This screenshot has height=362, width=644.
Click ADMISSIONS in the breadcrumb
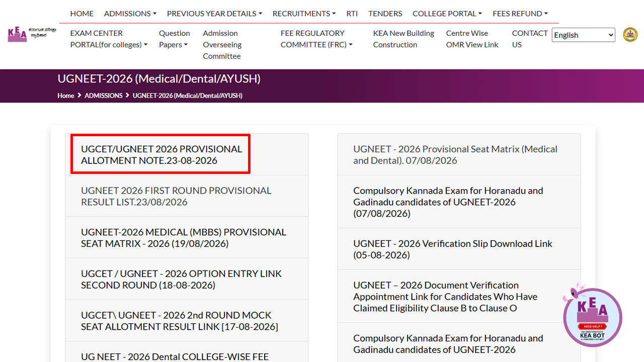(104, 96)
